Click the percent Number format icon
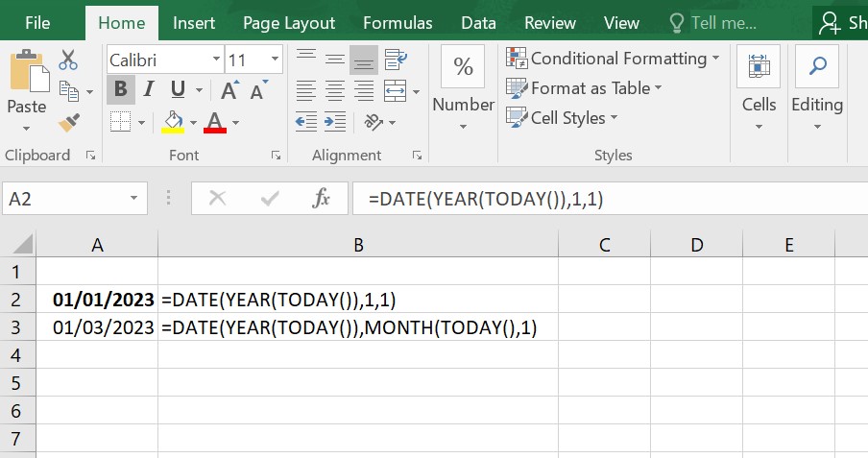The width and height of the screenshot is (868, 458). tap(463, 66)
